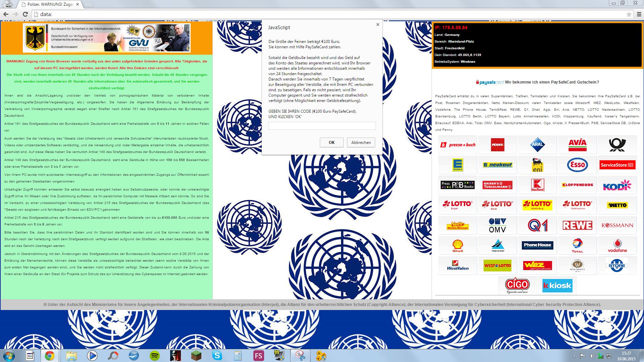Click the yellow NETTO logo

coord(617,205)
